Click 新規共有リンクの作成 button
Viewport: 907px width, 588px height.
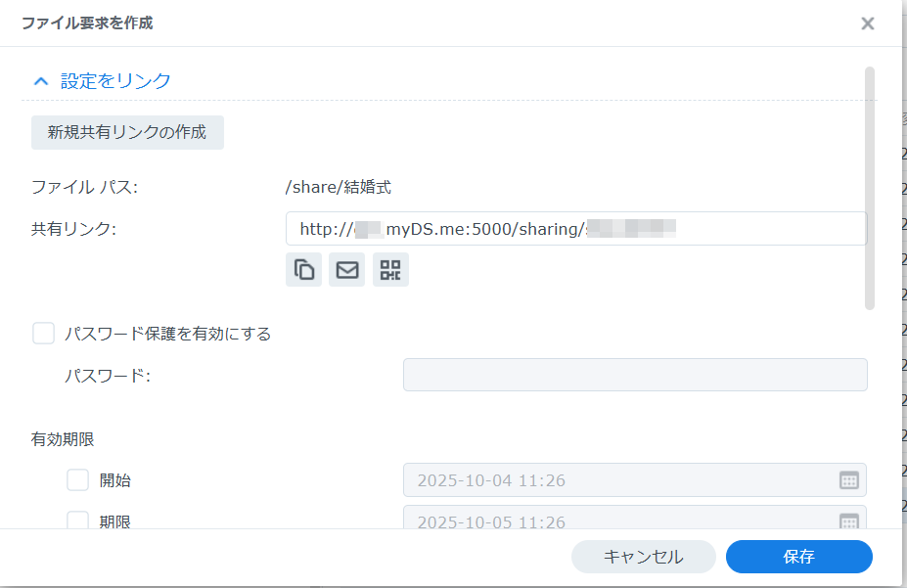pyautogui.click(x=127, y=132)
